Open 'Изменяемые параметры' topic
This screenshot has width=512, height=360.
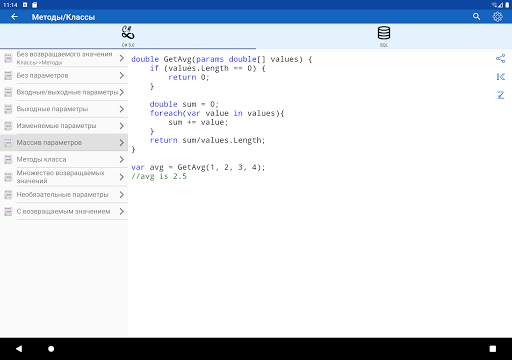click(x=64, y=126)
